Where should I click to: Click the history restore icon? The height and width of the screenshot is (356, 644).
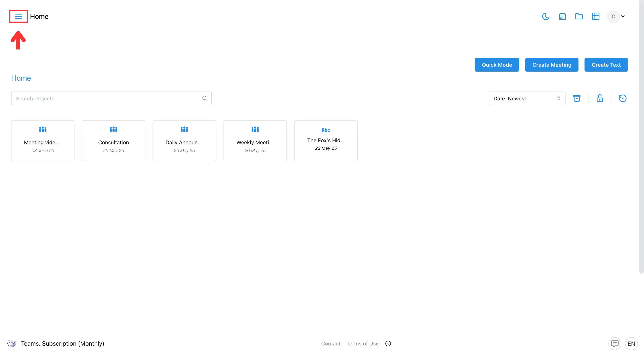[623, 98]
